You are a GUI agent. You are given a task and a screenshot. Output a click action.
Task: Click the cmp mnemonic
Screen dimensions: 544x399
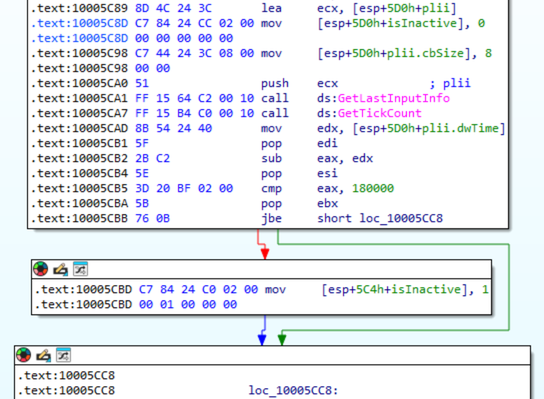tap(271, 188)
